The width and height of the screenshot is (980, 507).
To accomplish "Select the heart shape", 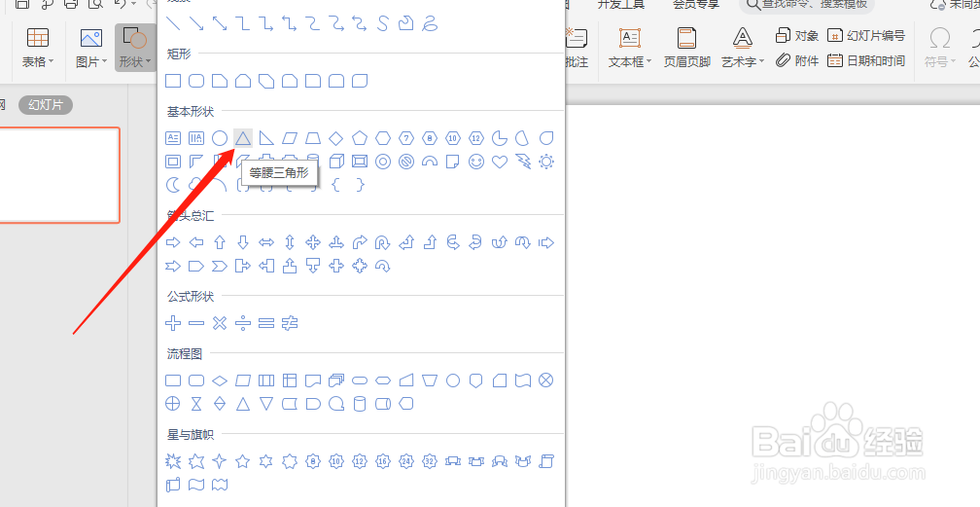I will [500, 163].
